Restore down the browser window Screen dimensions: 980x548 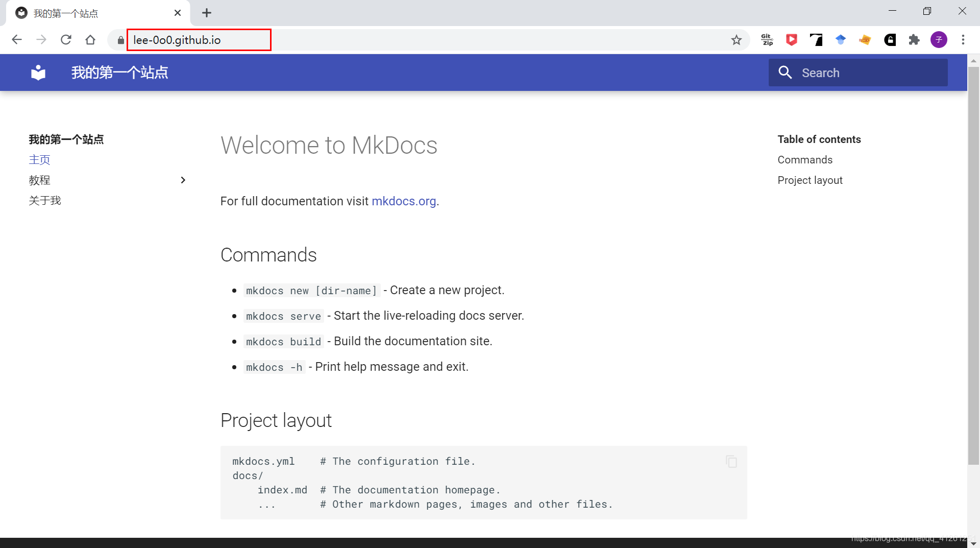click(927, 11)
